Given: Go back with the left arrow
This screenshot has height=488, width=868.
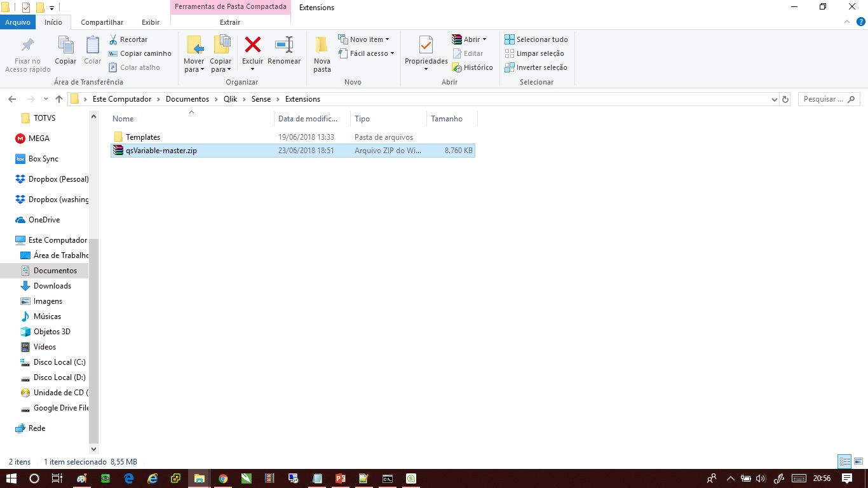Looking at the screenshot, I should coord(12,99).
